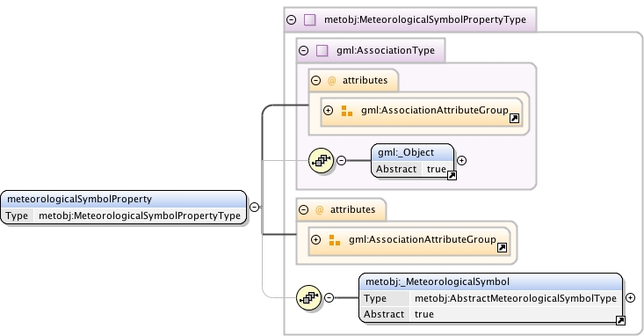Click upper attributes label in gml:AssociationType
The image size is (644, 336).
point(365,80)
